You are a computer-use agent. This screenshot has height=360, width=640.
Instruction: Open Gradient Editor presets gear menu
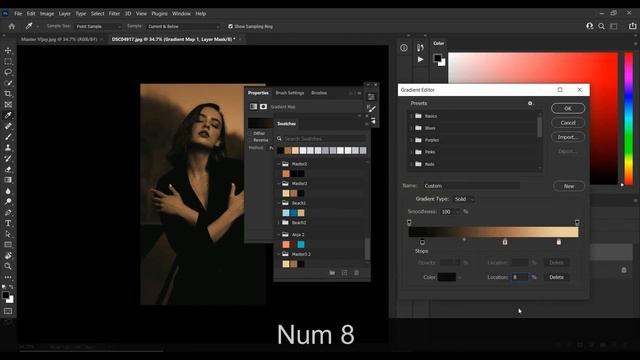530,103
